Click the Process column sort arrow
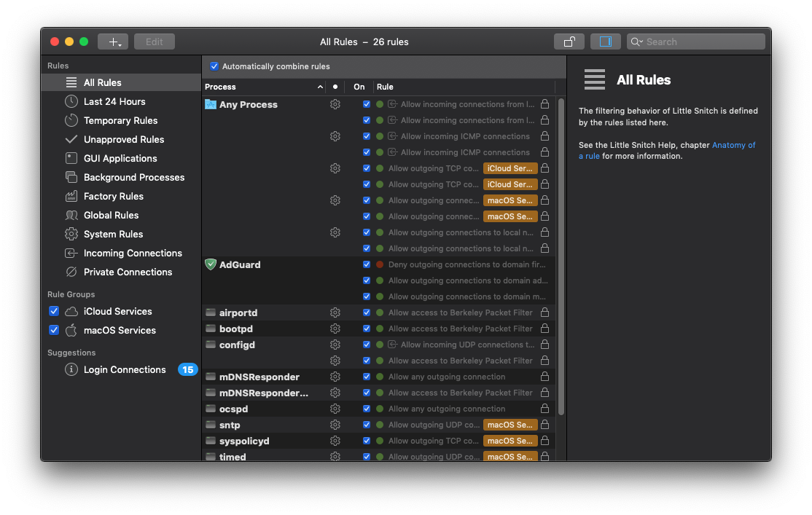The width and height of the screenshot is (812, 515). [320, 87]
